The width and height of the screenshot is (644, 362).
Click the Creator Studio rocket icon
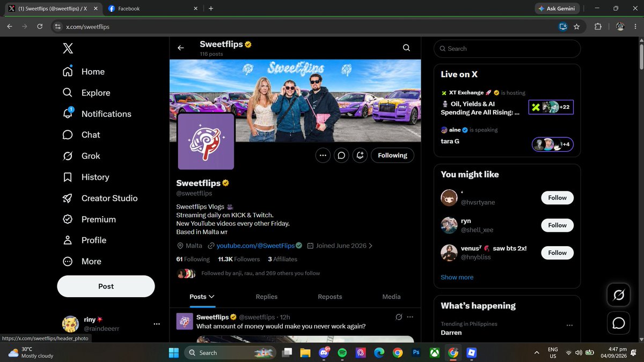68,198
